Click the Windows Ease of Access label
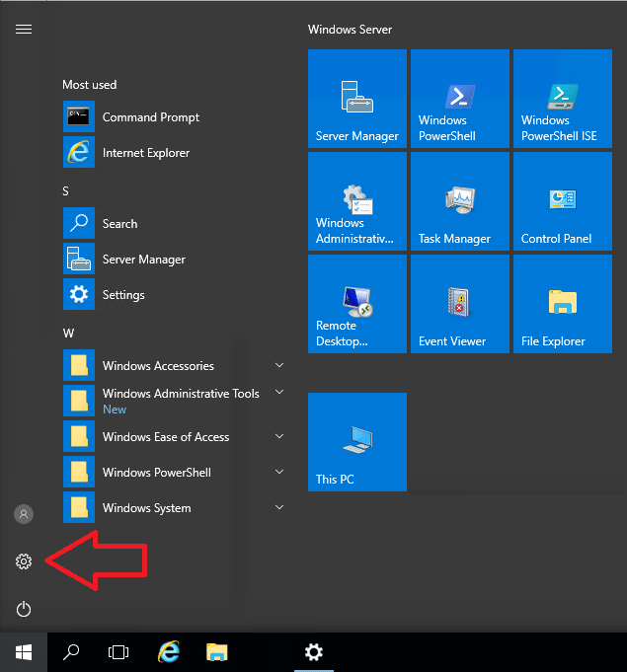 [166, 437]
